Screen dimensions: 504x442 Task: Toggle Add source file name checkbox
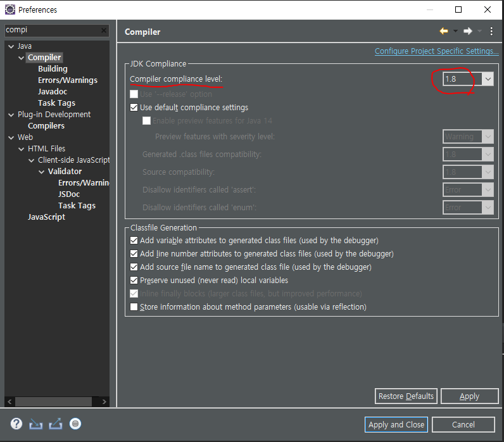(x=134, y=267)
